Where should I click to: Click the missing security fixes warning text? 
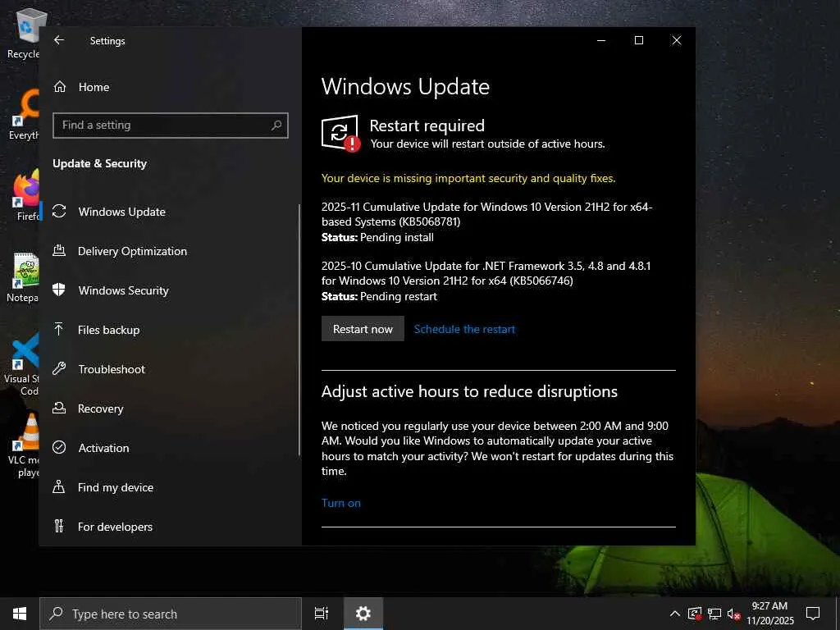click(468, 178)
